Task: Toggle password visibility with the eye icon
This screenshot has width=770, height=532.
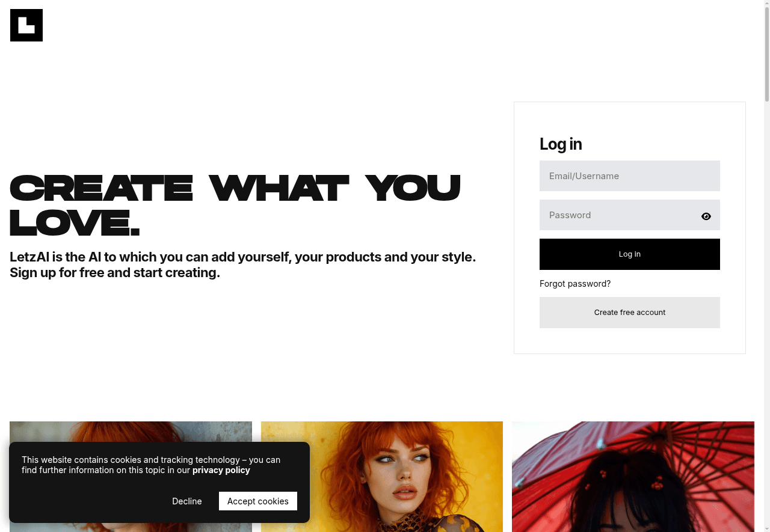Action: [706, 216]
